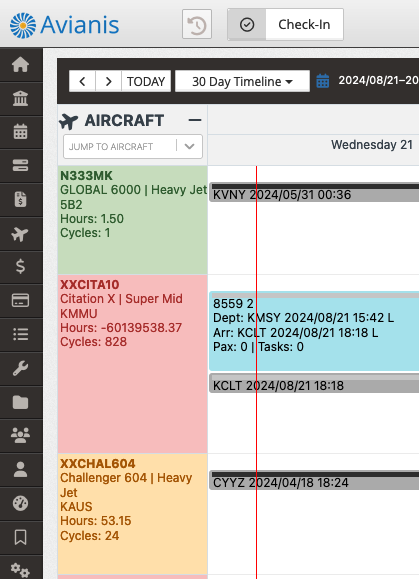Viewport: 419px width, 579px height.
Task: Advance timeline with right chevron
Action: click(x=109, y=81)
